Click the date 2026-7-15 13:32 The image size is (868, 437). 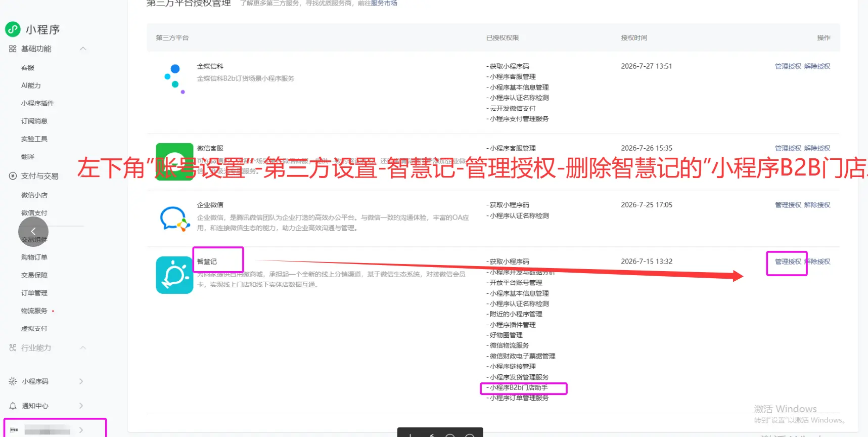coord(647,261)
